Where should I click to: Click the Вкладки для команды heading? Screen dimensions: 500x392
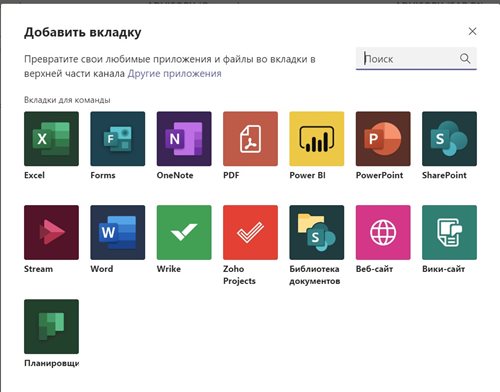pos(67,100)
